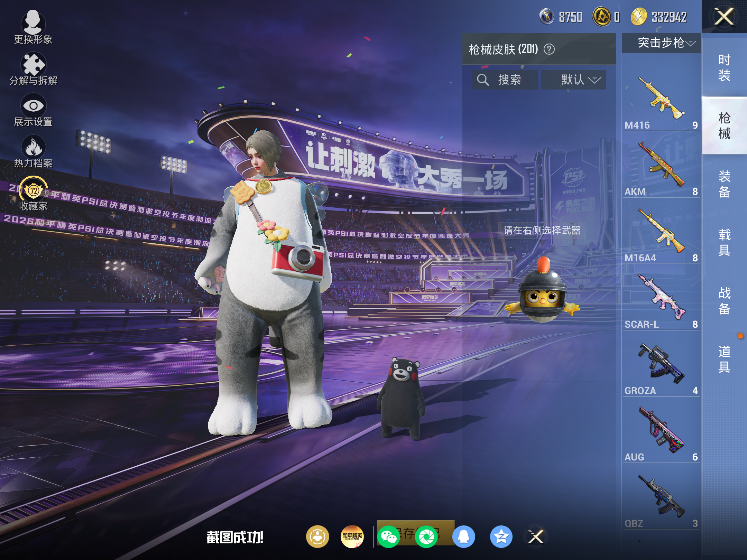Click the magnifying glass search icon
The height and width of the screenshot is (560, 747).
point(483,80)
